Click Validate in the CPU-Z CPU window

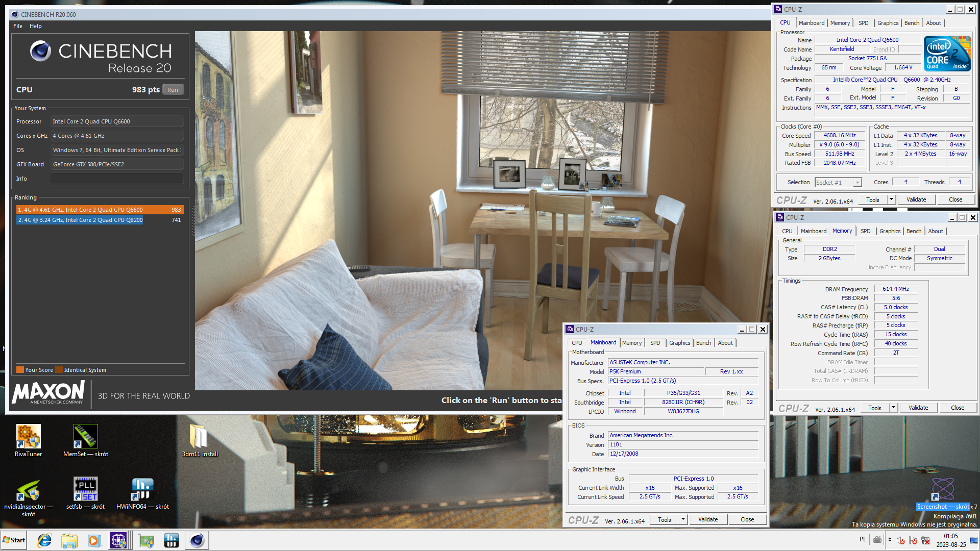[x=916, y=199]
